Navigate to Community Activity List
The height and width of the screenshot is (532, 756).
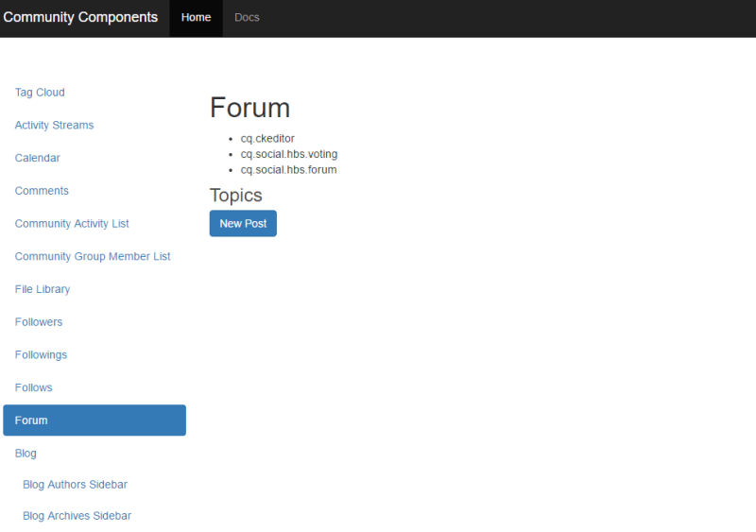(72, 224)
